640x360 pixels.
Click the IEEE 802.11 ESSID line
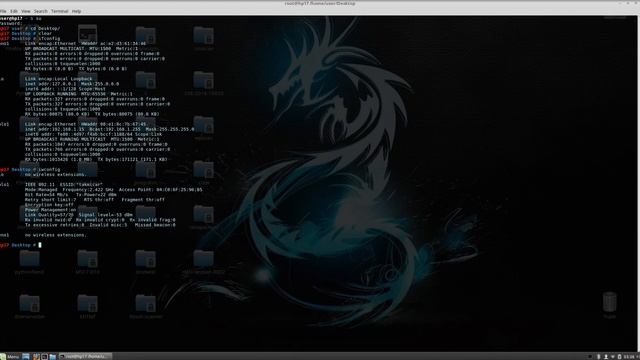tap(64, 184)
